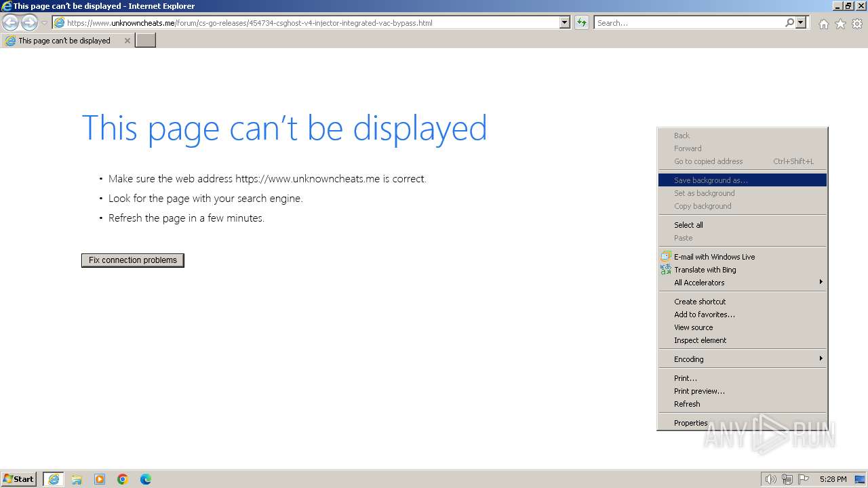Open Internet Explorer from the taskbar
Screen dimensions: 868x488
pyautogui.click(x=54, y=479)
